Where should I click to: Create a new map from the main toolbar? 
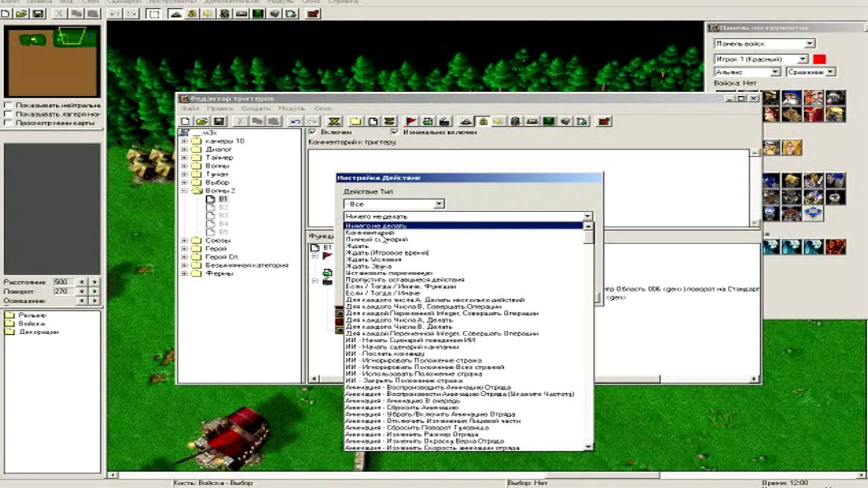(x=6, y=14)
